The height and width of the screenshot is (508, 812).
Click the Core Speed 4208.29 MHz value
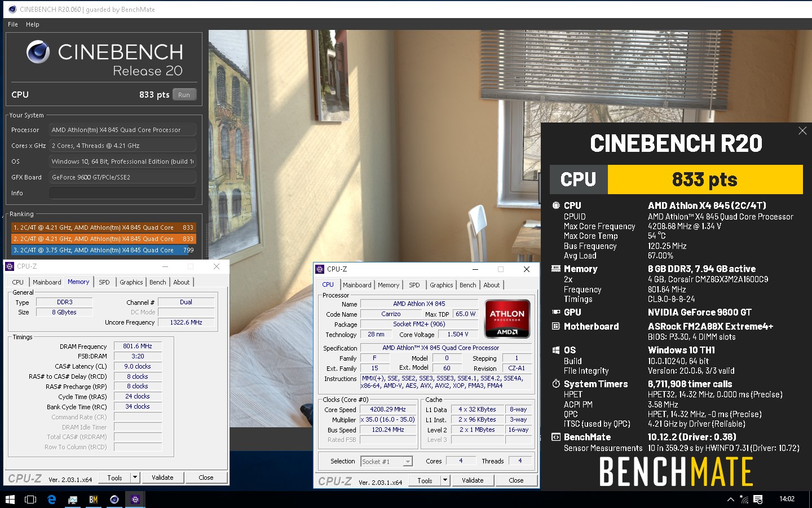(388, 409)
